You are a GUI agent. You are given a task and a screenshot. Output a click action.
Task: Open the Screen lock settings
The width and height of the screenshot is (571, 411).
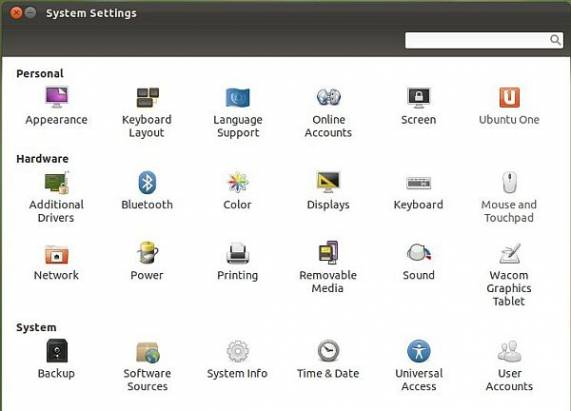tap(418, 105)
